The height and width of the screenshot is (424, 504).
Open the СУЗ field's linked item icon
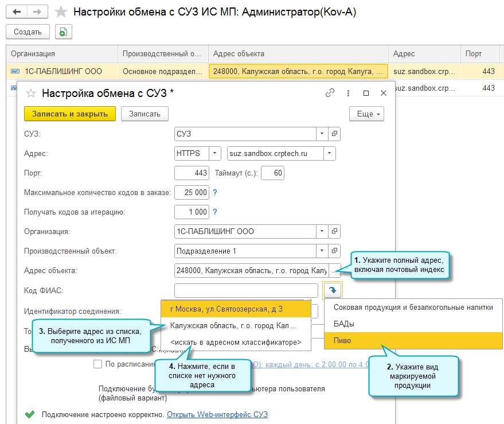(x=334, y=134)
